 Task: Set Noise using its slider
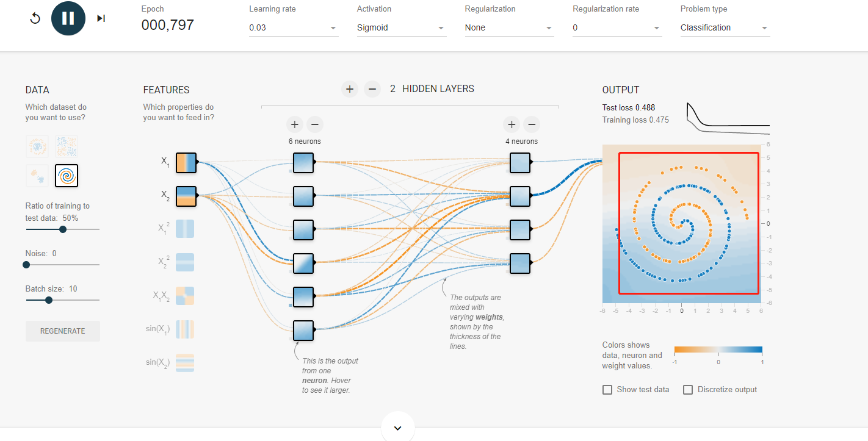(x=26, y=264)
